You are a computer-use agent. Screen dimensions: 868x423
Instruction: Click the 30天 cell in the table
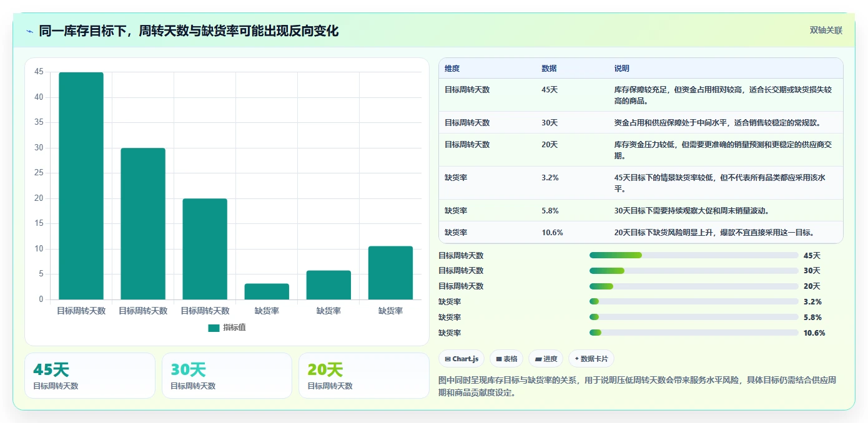tap(550, 123)
